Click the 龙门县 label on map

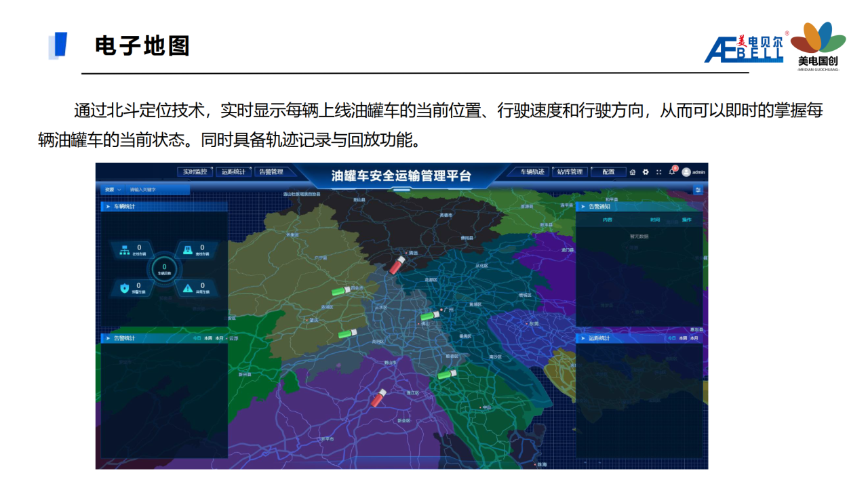(568, 249)
